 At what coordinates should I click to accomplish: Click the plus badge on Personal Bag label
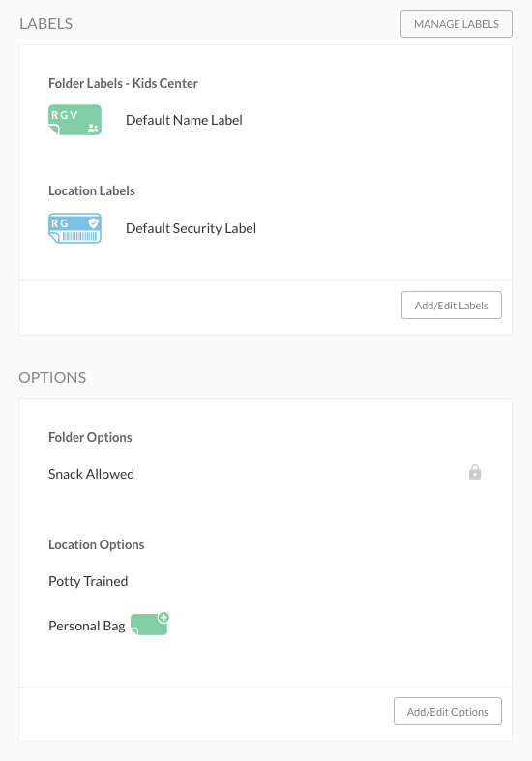(x=163, y=617)
